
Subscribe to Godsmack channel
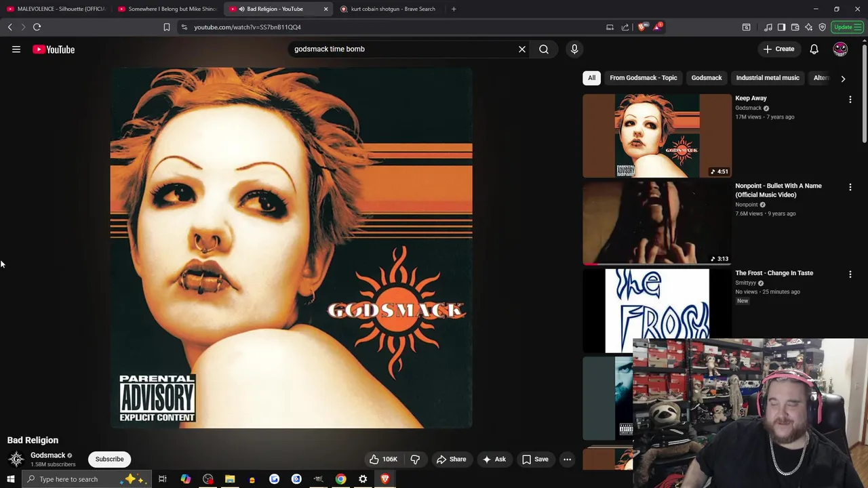pyautogui.click(x=109, y=459)
